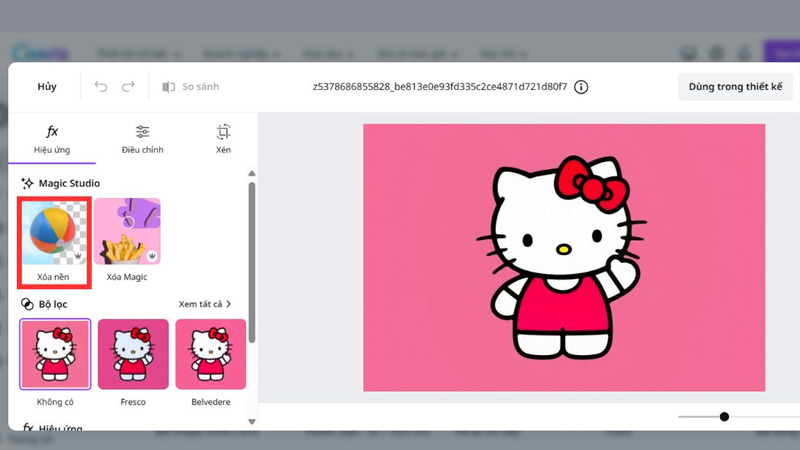800x450 pixels.
Task: Apply the Fresco filter
Action: point(133,355)
